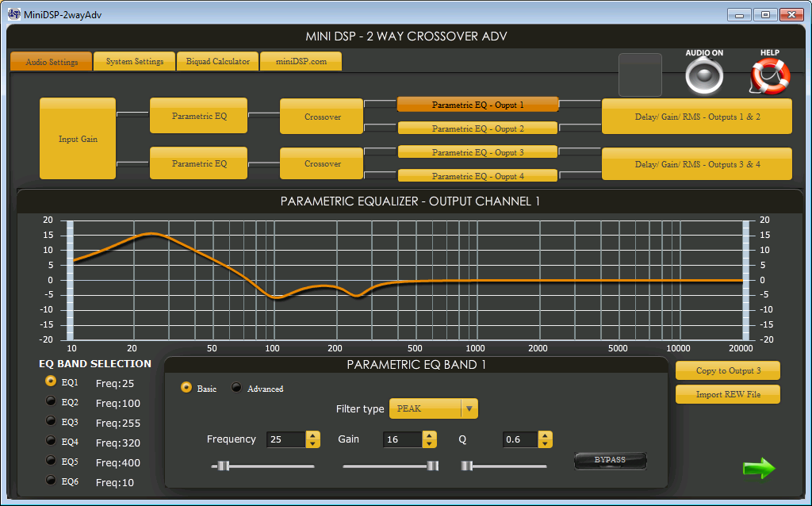This screenshot has width=812, height=506.
Task: Click the Freq:10 label of EQ6
Action: pyautogui.click(x=115, y=482)
